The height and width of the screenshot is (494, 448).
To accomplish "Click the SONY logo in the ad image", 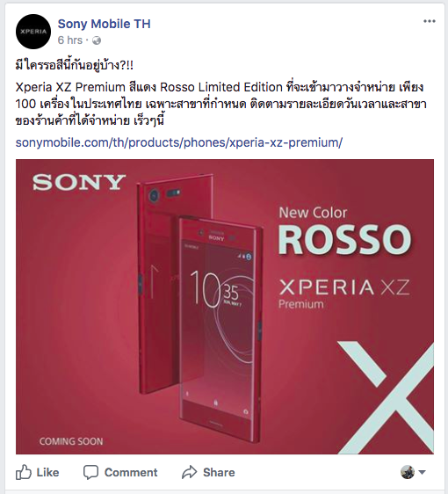I will click(79, 182).
